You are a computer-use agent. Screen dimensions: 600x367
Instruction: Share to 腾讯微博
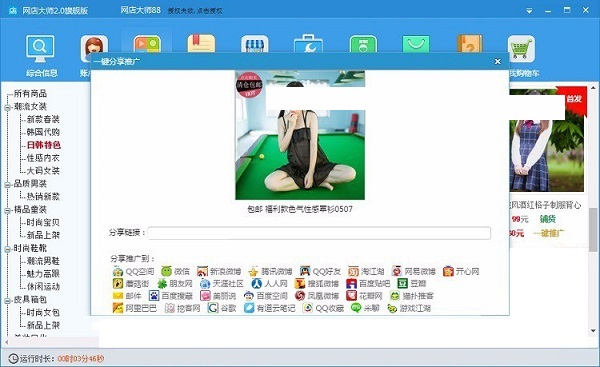pyautogui.click(x=270, y=271)
